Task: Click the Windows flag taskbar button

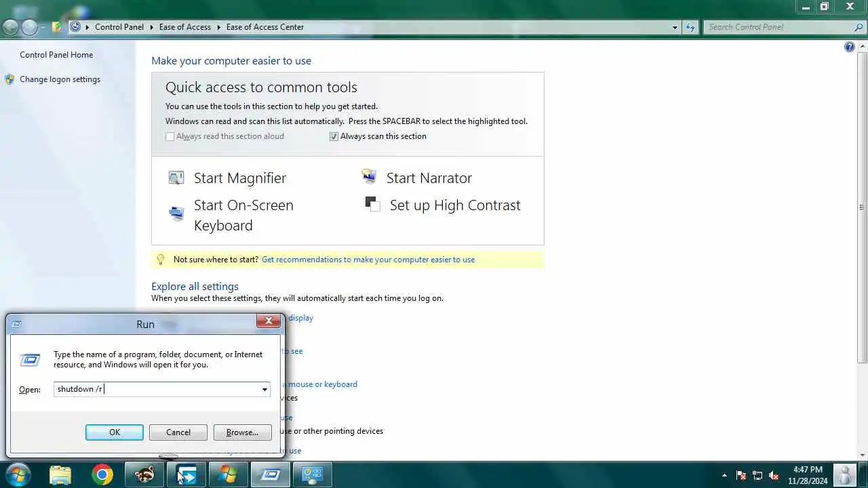Action: 229,475
